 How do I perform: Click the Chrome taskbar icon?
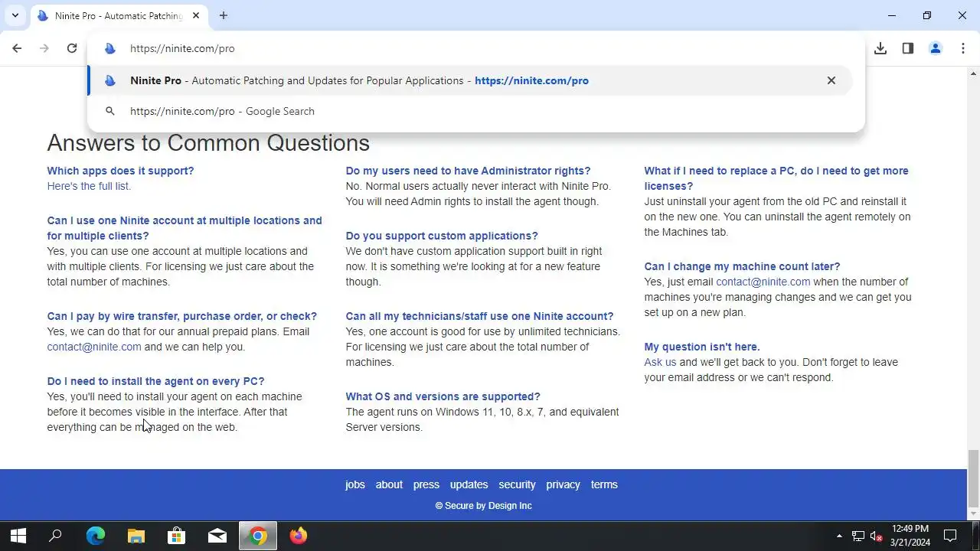click(x=258, y=536)
